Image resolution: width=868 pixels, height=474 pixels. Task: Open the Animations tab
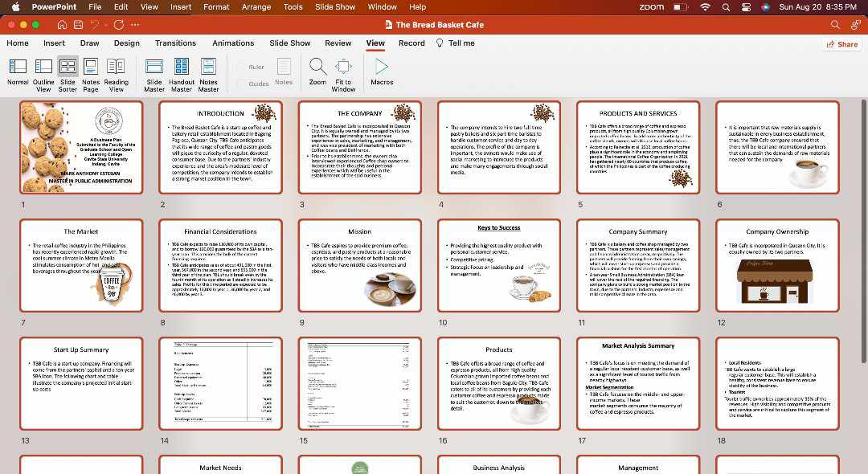(x=233, y=43)
